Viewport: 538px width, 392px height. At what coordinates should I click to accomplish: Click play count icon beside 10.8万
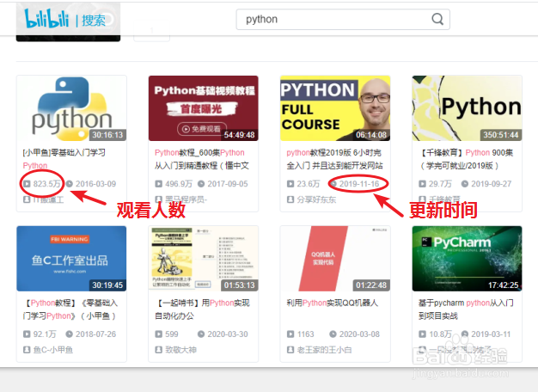click(422, 334)
